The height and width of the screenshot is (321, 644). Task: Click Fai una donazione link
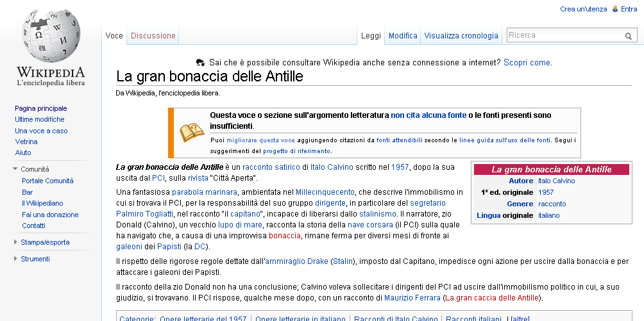click(x=50, y=215)
